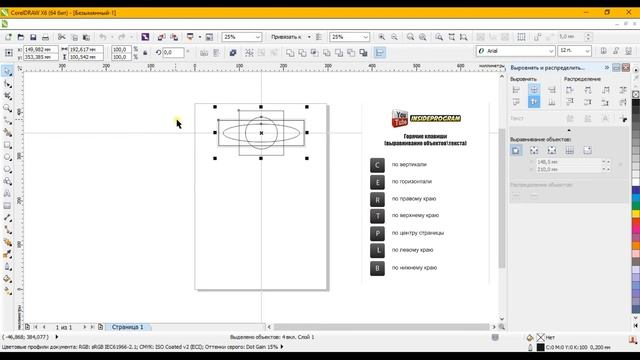Click the Align Left icon in docker
Viewport: 640px width, 360px height.
coord(516,90)
